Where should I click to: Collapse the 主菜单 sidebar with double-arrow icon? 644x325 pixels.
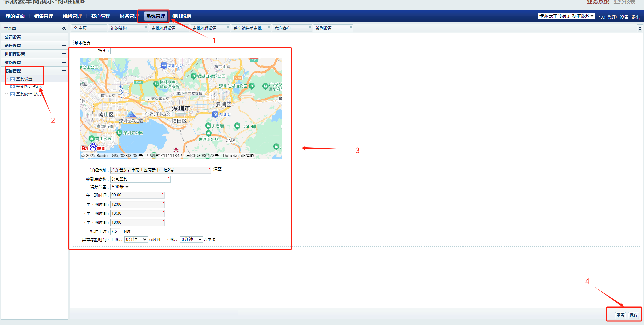click(x=64, y=29)
